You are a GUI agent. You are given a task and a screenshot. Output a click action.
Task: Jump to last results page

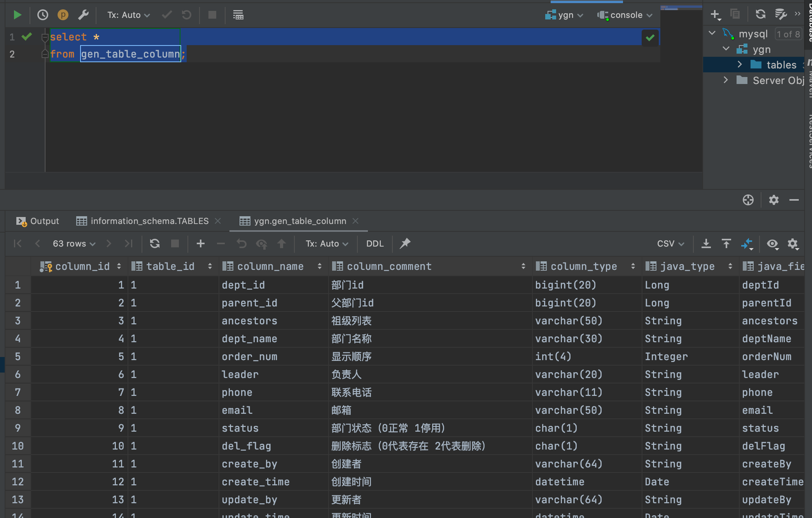tap(128, 243)
